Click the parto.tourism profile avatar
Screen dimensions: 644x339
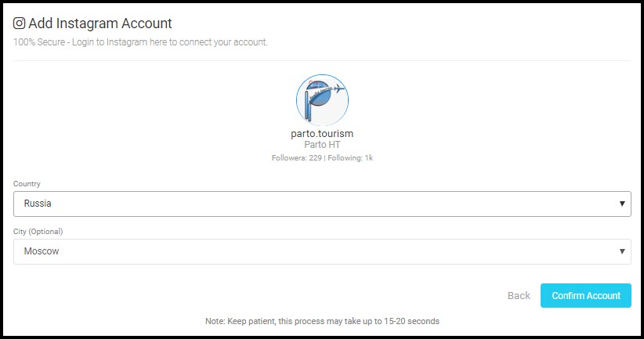tap(322, 100)
